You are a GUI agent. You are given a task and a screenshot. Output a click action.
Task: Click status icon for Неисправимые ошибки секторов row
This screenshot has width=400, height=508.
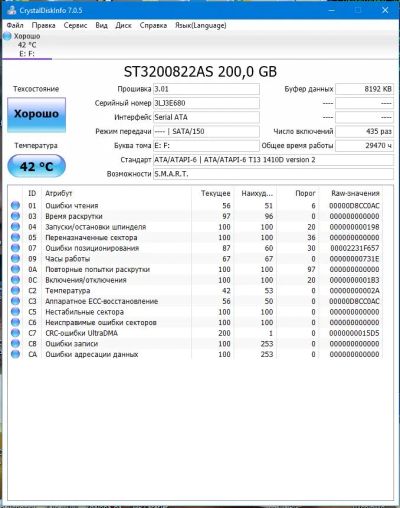tap(15, 323)
